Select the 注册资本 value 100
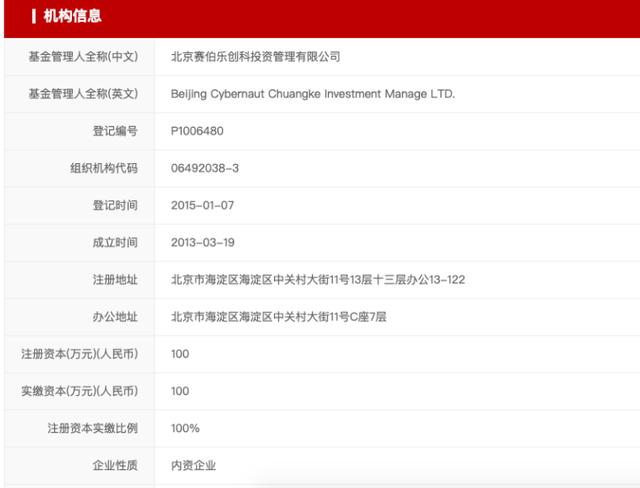 point(180,354)
